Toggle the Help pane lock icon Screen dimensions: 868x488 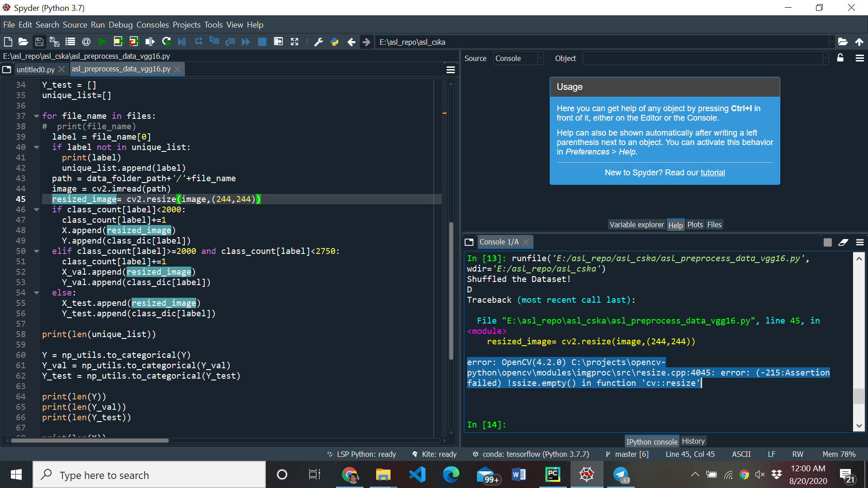point(840,58)
